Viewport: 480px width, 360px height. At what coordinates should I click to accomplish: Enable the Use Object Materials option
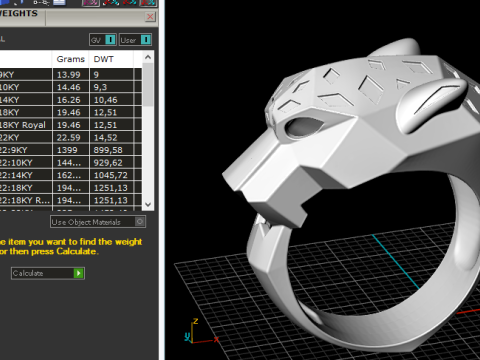tap(98, 222)
